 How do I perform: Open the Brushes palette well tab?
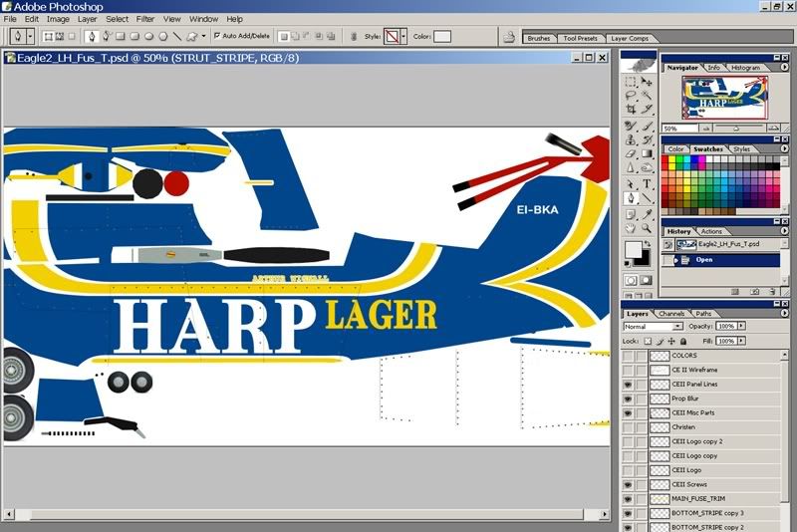tap(539, 38)
